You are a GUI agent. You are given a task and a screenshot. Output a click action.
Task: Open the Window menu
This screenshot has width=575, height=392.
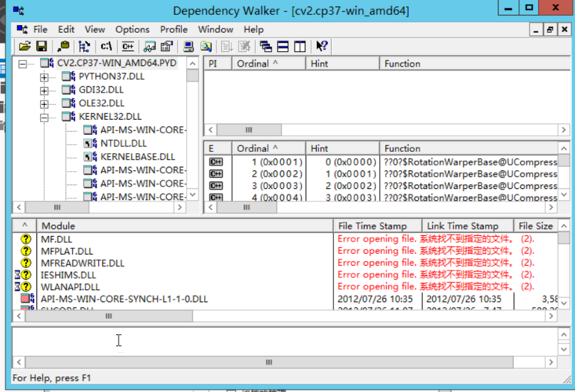(x=216, y=29)
